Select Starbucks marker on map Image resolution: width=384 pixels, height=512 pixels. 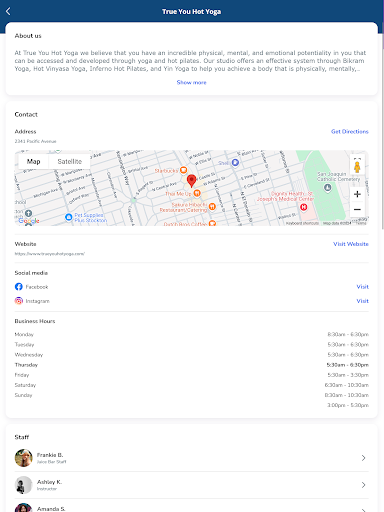coord(183,170)
